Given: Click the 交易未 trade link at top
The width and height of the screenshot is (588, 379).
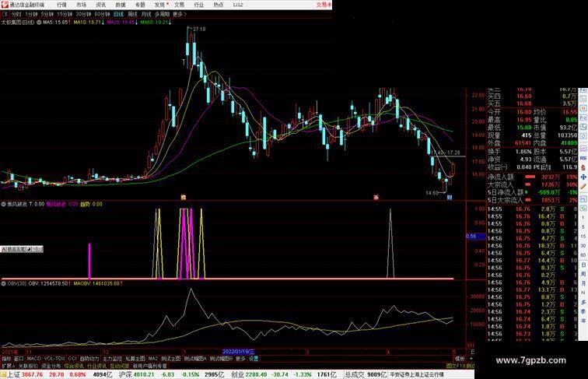Looking at the screenshot, I should pyautogui.click(x=324, y=5).
